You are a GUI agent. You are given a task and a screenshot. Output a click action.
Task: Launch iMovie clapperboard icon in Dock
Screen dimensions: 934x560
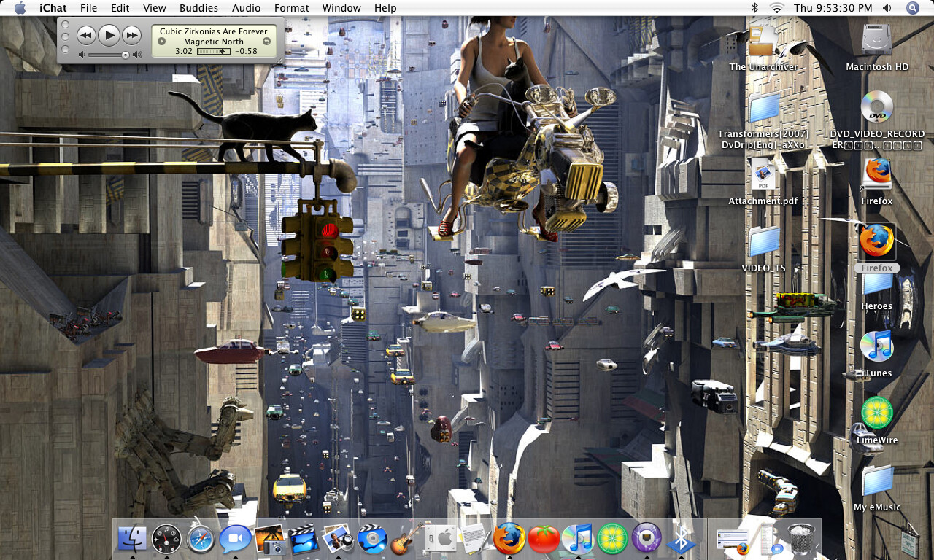tap(304, 539)
